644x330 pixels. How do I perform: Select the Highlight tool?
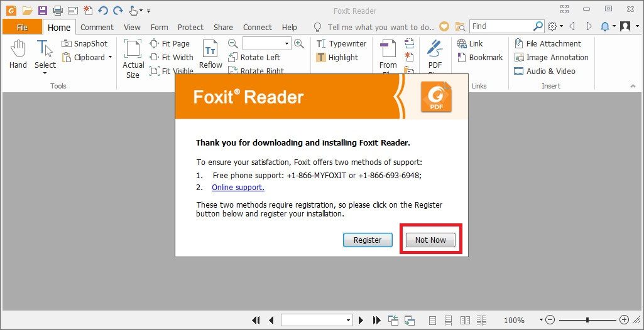(x=337, y=57)
